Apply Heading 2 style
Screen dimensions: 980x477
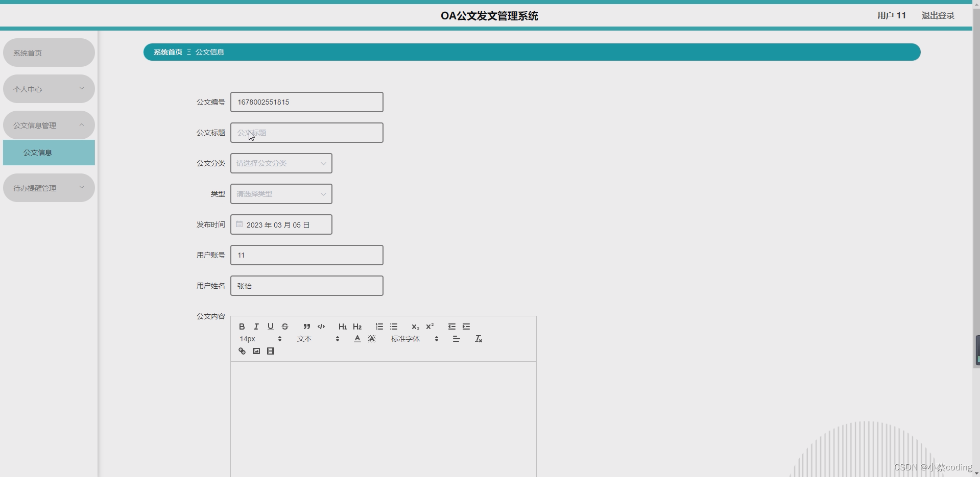(x=357, y=327)
